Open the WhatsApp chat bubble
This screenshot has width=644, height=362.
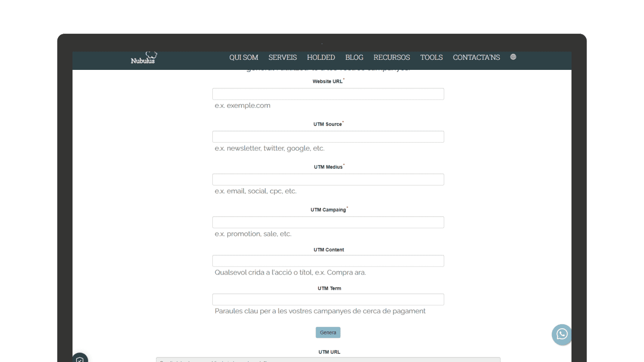tap(561, 334)
